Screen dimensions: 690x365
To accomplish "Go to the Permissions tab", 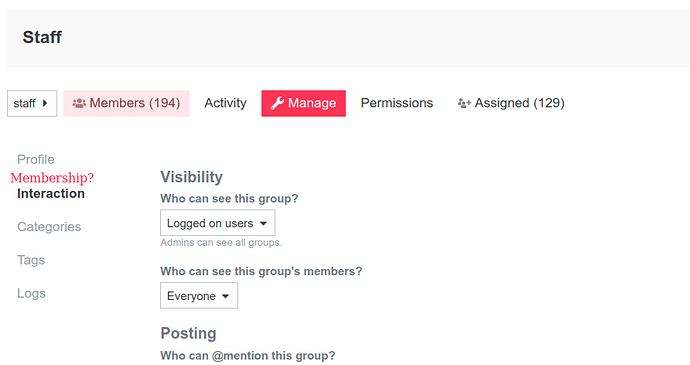I will [x=397, y=103].
